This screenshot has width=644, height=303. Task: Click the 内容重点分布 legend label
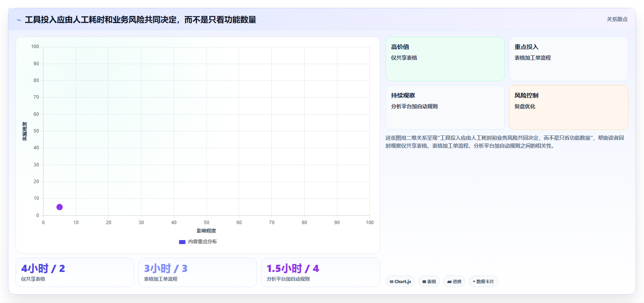[x=203, y=242]
